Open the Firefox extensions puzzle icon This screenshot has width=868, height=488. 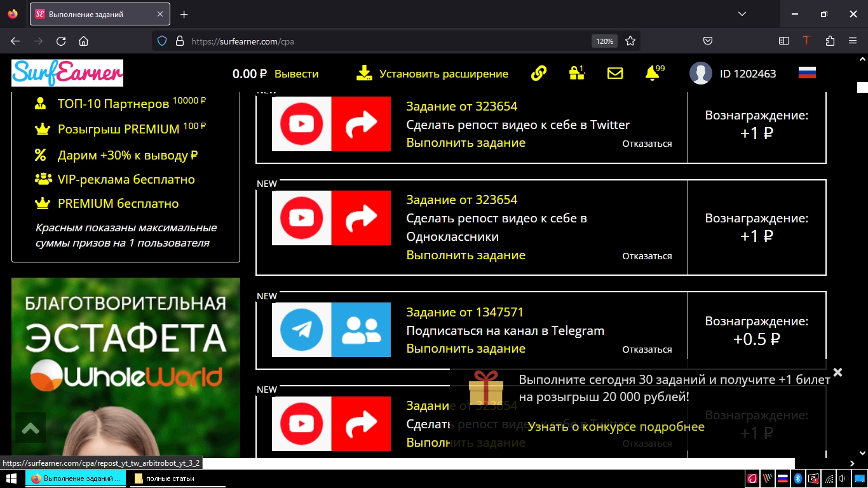[830, 41]
